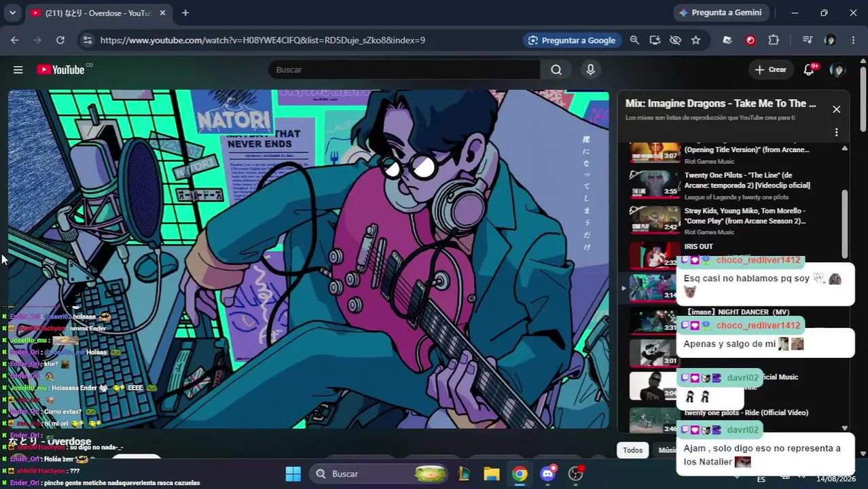Select the IRIS OUT playlist video

[698, 247]
